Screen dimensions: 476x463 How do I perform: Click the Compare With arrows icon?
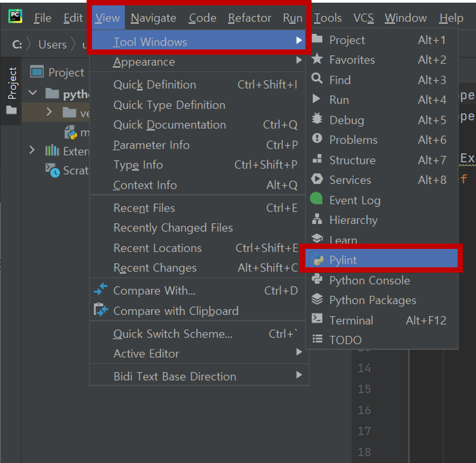coord(100,289)
